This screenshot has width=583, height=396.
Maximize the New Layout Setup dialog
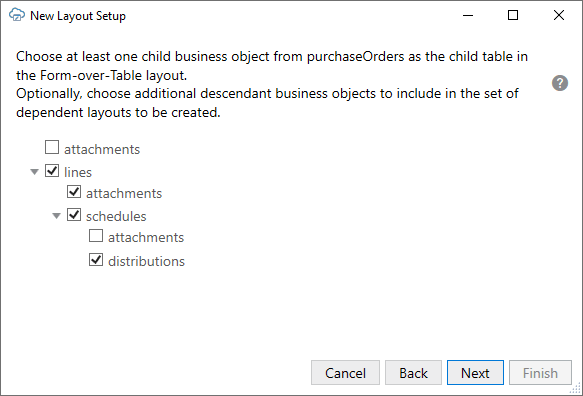coord(513,15)
